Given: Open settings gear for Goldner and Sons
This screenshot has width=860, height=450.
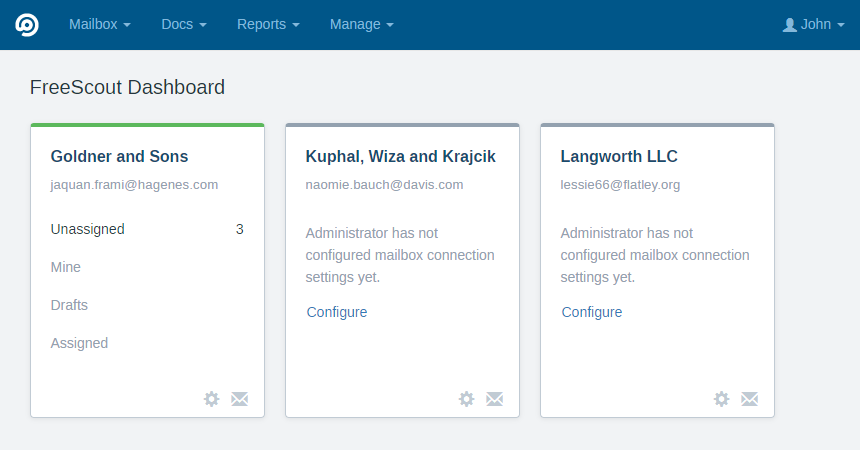Looking at the screenshot, I should point(212,399).
